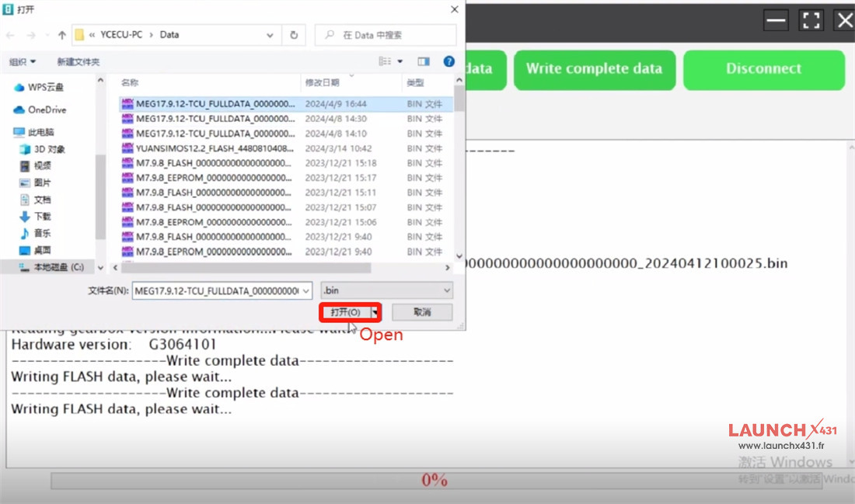Select WPS云盘 in the navigation pane

tap(46, 88)
